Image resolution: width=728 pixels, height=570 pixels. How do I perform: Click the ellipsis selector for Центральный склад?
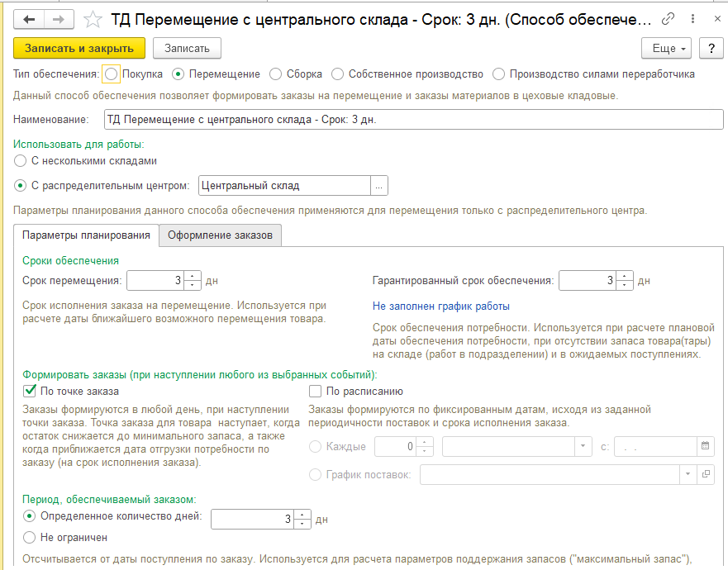tap(378, 186)
